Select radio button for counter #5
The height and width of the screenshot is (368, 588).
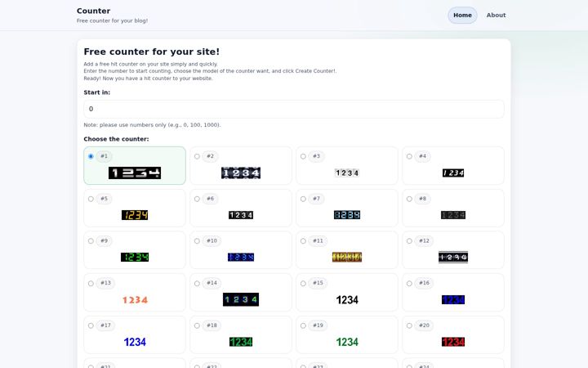pos(91,199)
